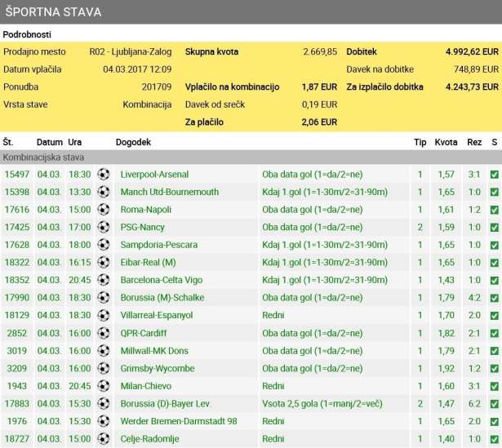Screen dimensions: 502x448
Task: Click the Davek na dobitke value 748,89 EUR
Action: (x=476, y=69)
